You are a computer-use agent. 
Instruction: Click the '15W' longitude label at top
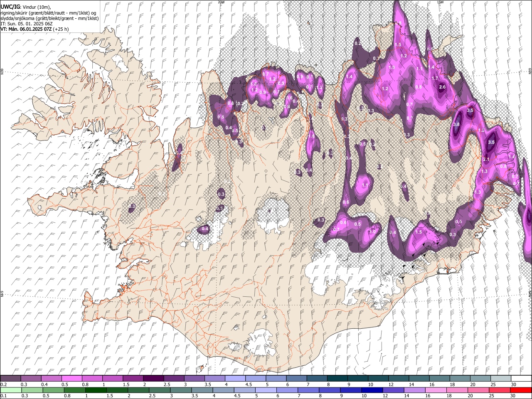(440, 2)
